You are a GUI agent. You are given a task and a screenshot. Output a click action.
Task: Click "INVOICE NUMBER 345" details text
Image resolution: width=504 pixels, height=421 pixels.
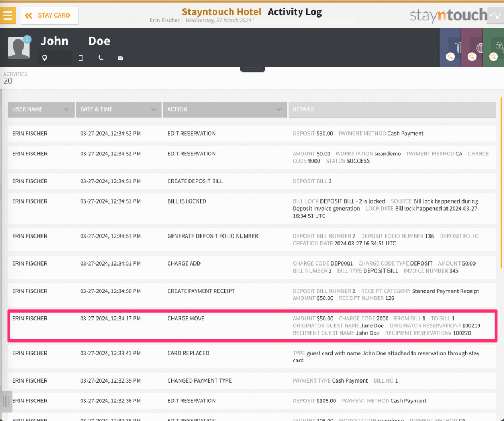pyautogui.click(x=431, y=270)
